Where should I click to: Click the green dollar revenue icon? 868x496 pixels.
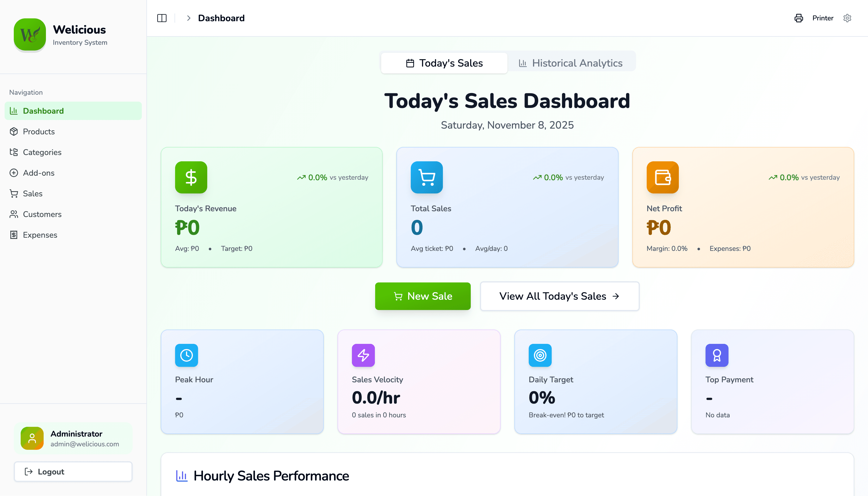(191, 177)
